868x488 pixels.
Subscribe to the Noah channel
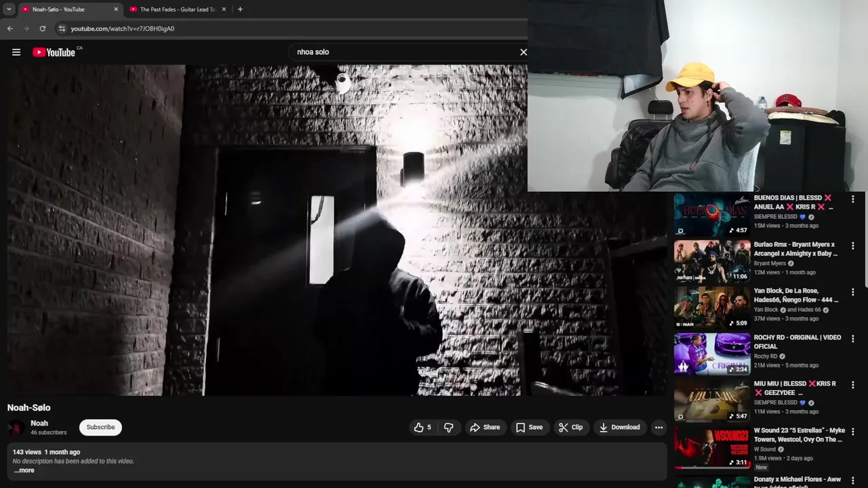pos(100,427)
